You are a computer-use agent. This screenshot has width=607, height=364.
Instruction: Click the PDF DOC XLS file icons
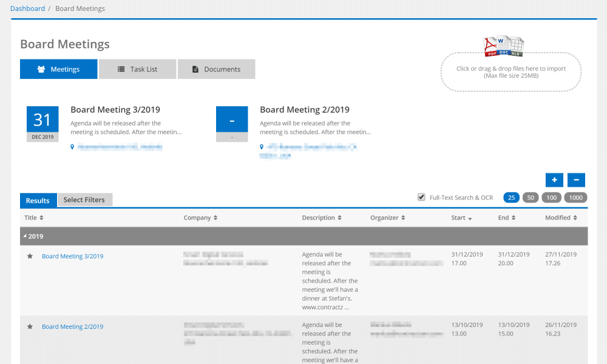point(504,46)
